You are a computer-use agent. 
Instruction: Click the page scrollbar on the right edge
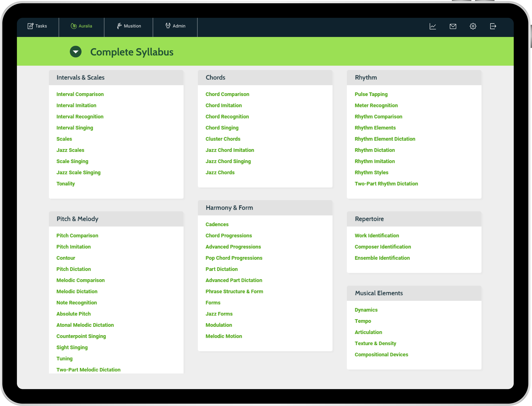[x=531, y=36]
